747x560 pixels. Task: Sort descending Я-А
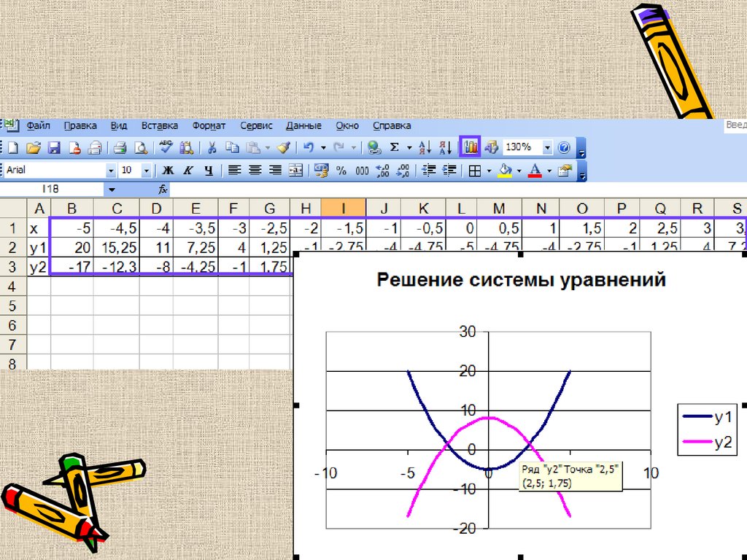coord(446,148)
